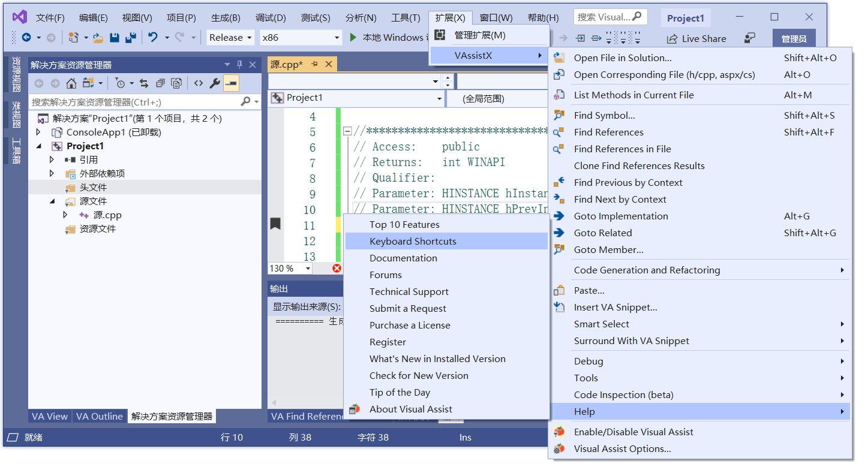Click the undo arrow in toolbar

pyautogui.click(x=153, y=37)
